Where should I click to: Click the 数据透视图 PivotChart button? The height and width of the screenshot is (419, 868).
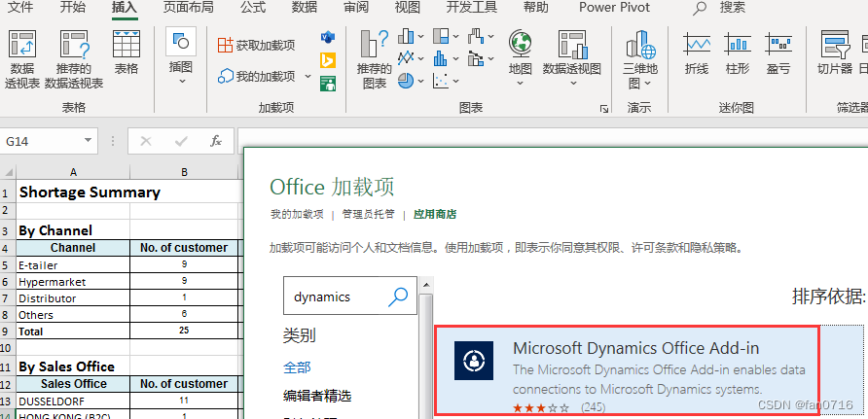(572, 58)
